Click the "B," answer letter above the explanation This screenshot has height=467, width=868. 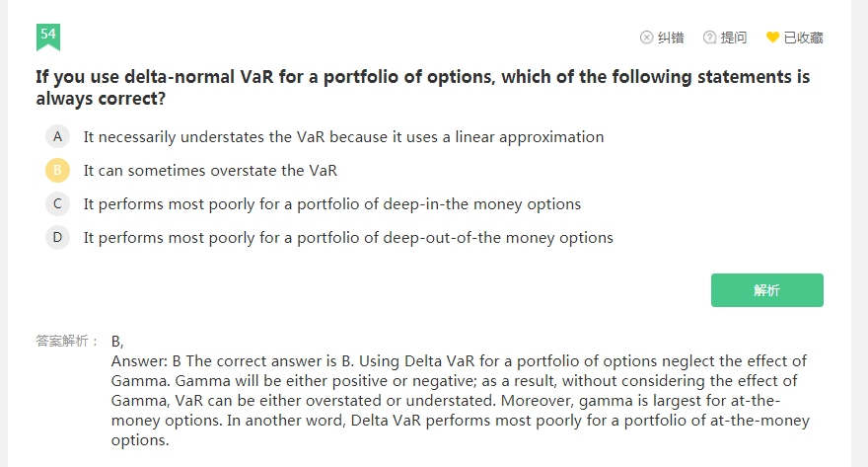coord(117,341)
